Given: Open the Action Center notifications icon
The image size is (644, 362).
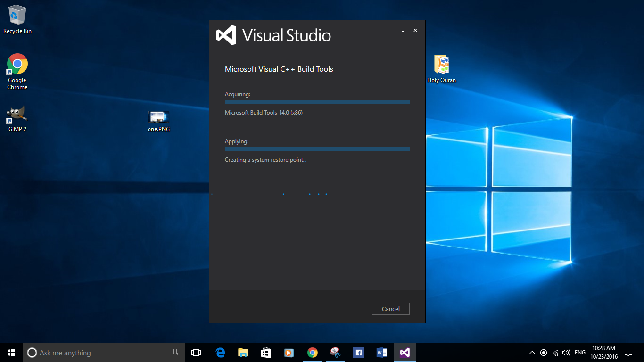Looking at the screenshot, I should (x=628, y=353).
